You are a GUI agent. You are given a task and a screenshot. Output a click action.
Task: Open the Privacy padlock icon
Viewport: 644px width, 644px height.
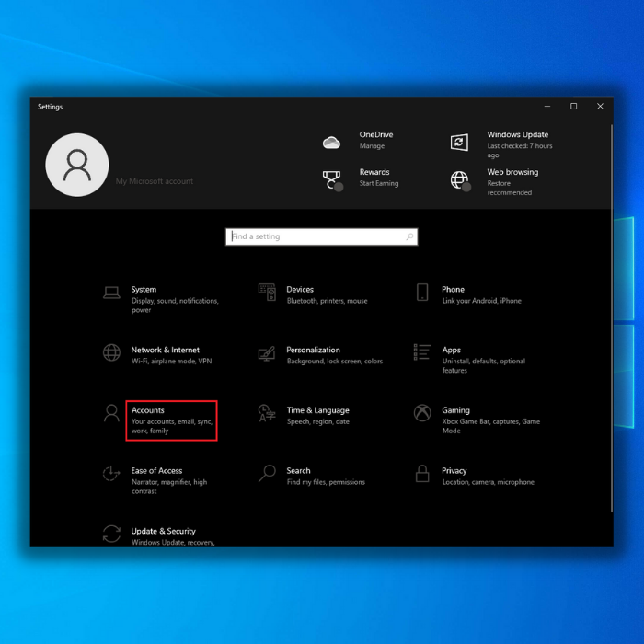[422, 473]
